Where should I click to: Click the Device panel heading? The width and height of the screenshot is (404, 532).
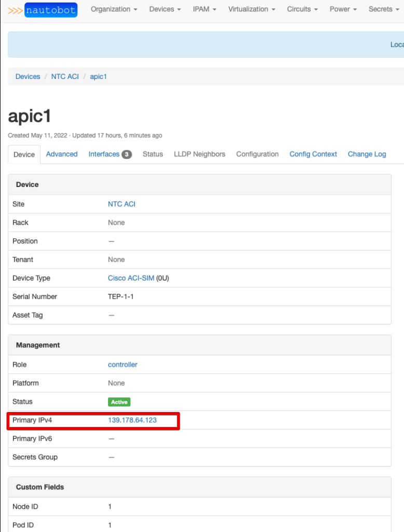click(27, 184)
